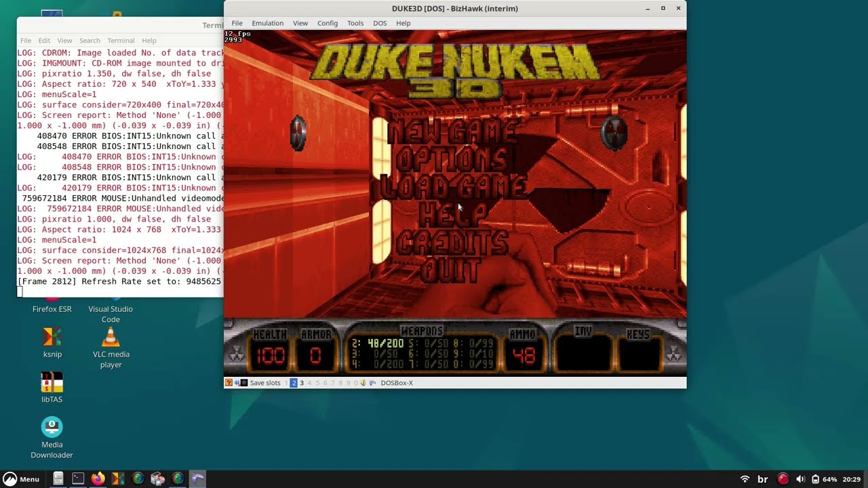Open the File menu in BizHawk
The image size is (868, 488).
point(237,23)
